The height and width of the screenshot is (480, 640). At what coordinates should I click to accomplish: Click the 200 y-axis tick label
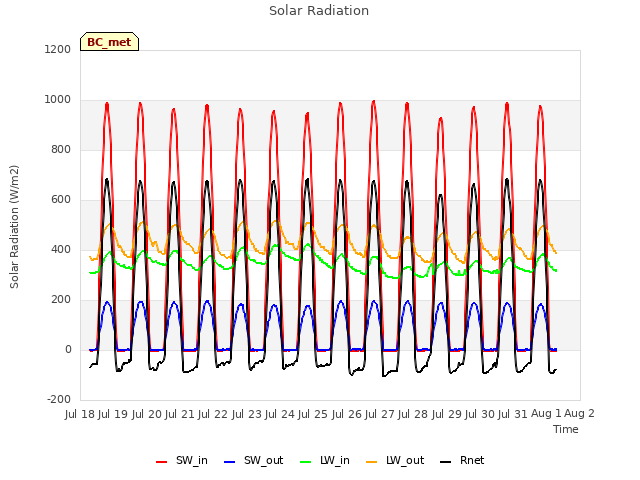[x=61, y=300]
